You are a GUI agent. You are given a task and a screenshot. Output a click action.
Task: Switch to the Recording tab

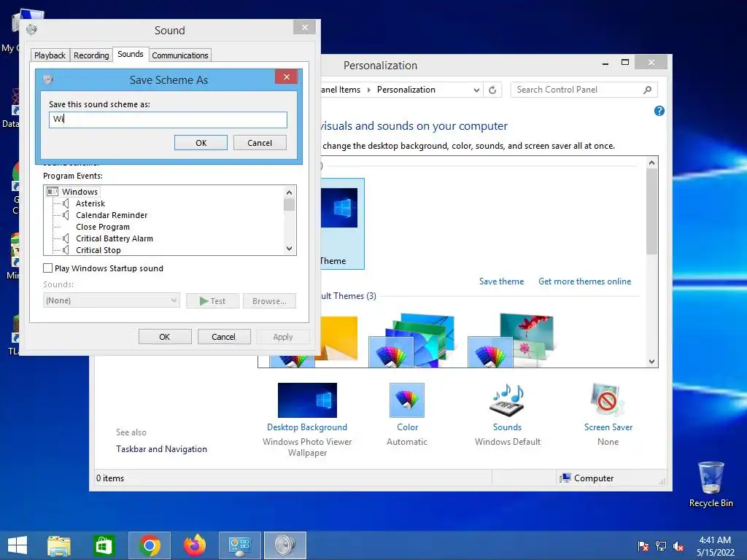click(91, 55)
